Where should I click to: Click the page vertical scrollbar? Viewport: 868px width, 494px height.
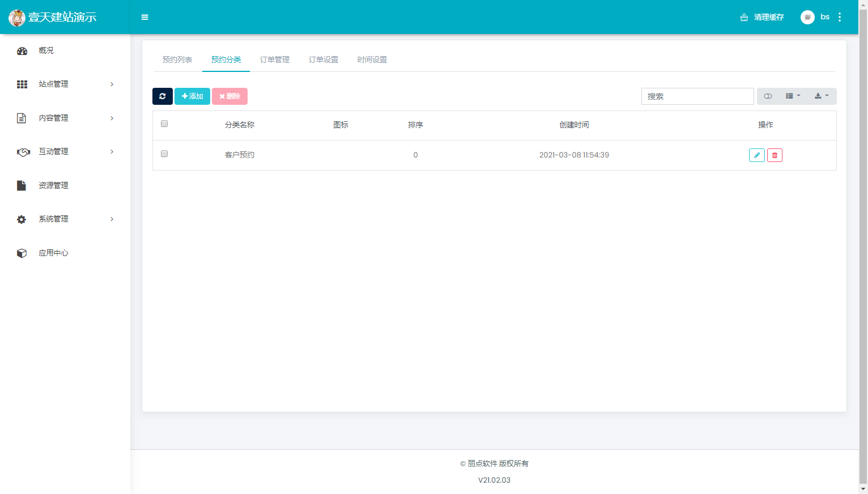point(863,247)
